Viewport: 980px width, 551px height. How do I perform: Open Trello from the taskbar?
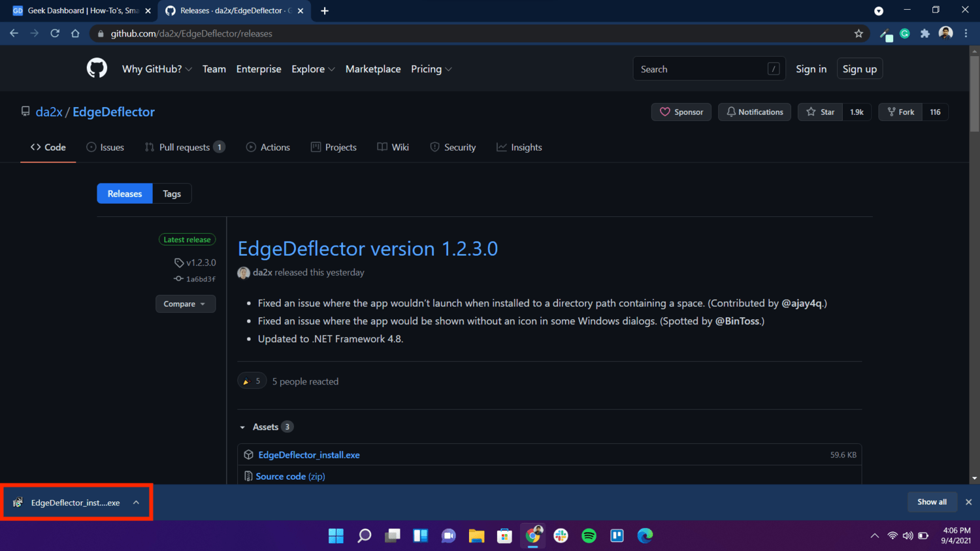tap(617, 536)
